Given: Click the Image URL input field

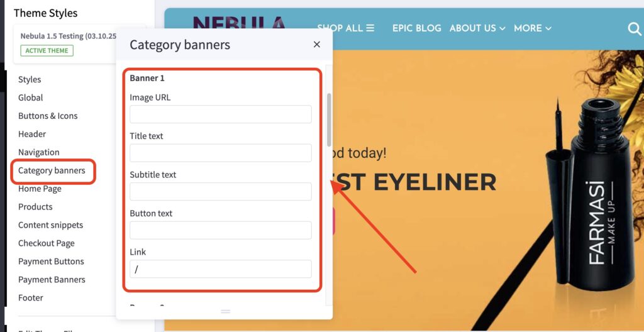Looking at the screenshot, I should click(220, 114).
